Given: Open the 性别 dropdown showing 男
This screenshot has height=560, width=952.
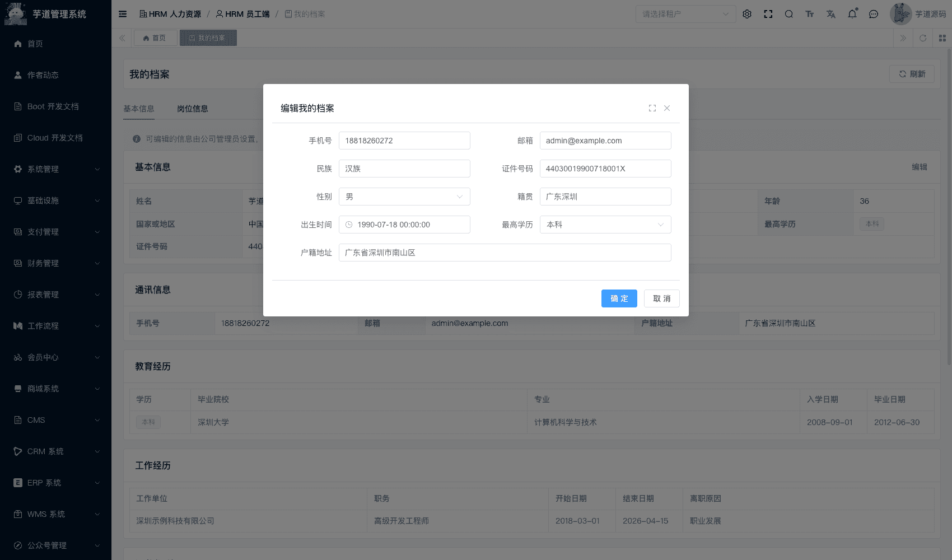Looking at the screenshot, I should (x=404, y=197).
